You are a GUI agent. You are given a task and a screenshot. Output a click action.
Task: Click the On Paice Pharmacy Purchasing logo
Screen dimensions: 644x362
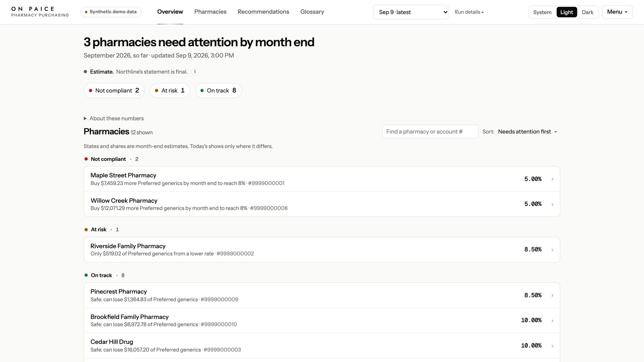pos(40,12)
